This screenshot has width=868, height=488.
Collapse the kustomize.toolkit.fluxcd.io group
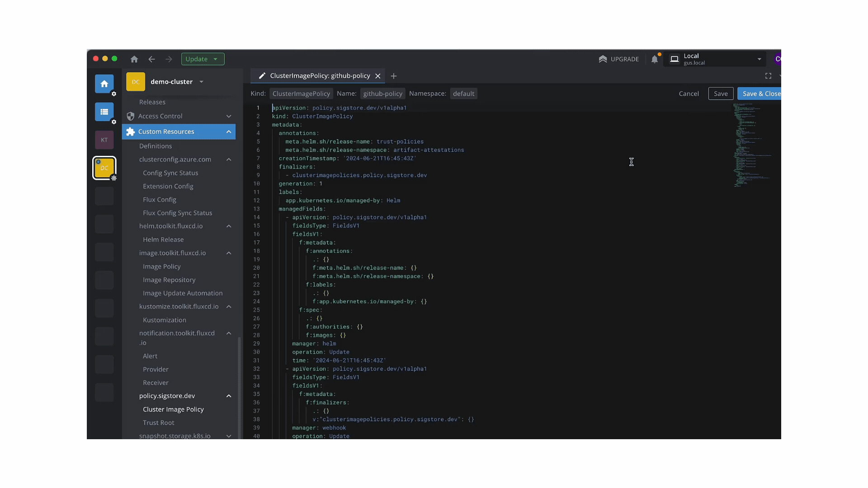(x=229, y=306)
